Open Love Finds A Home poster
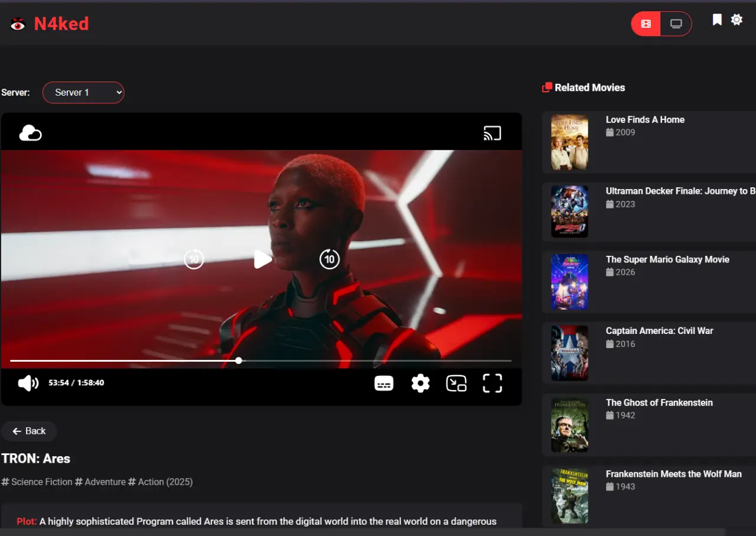756x536 pixels. 570,142
